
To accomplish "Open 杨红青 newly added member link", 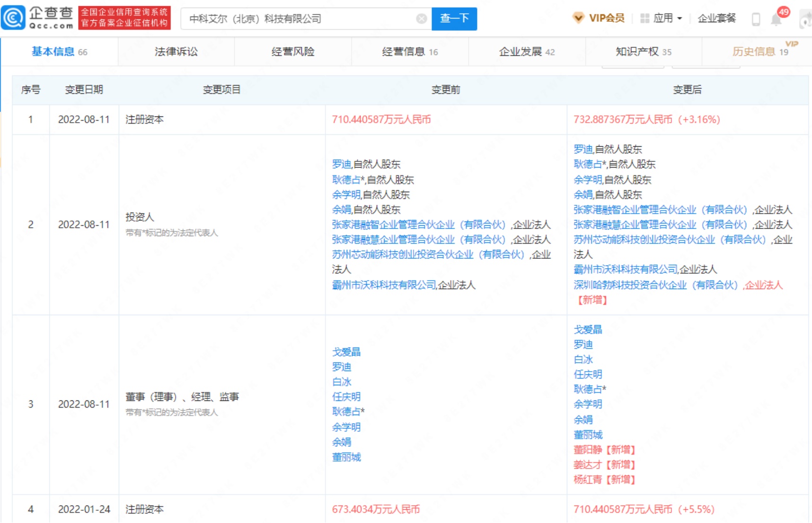I will [588, 479].
